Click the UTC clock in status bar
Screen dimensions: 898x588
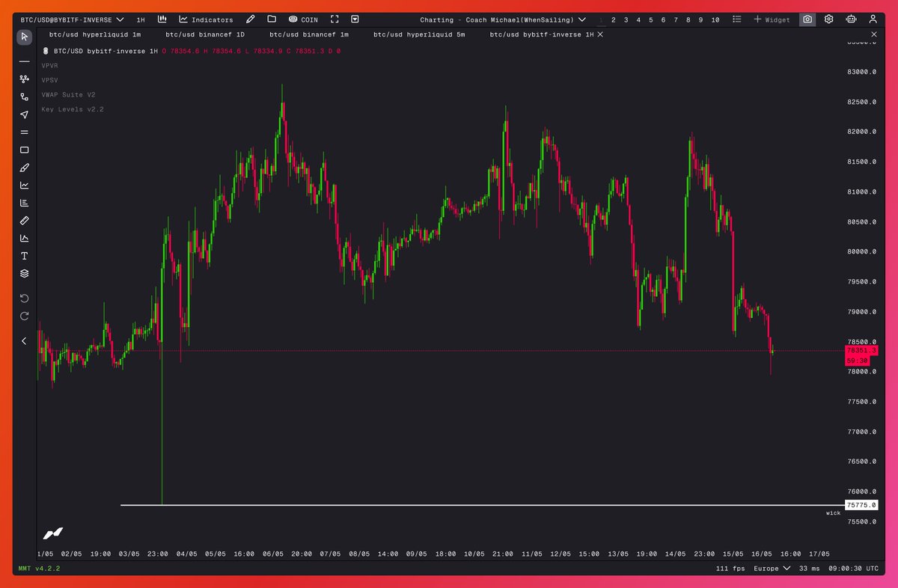pos(853,569)
